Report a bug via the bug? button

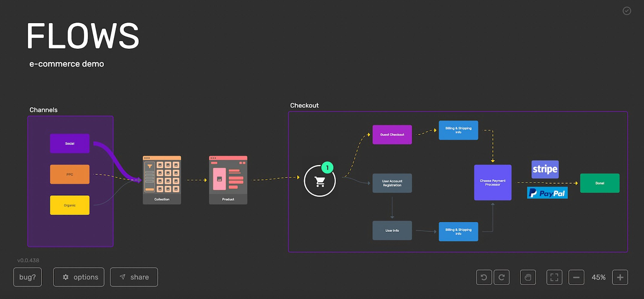(x=27, y=277)
